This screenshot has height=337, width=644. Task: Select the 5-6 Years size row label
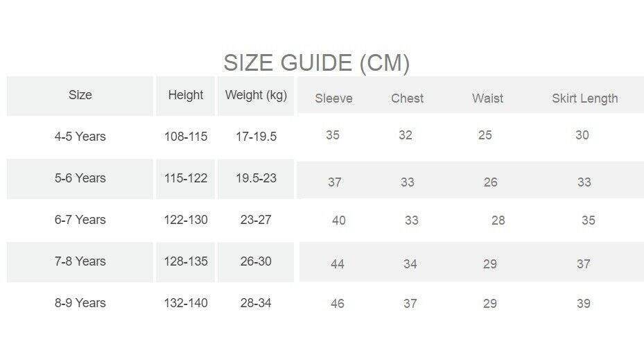click(x=80, y=178)
